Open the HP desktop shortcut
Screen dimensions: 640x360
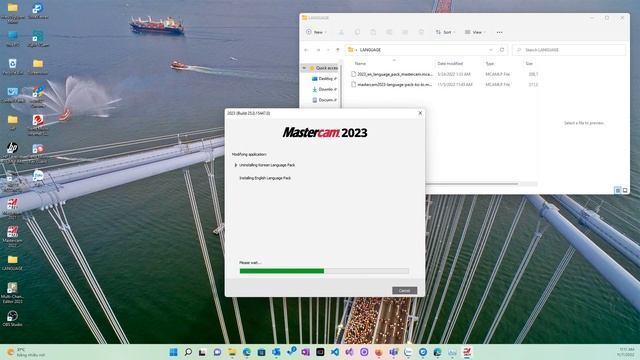[13, 150]
